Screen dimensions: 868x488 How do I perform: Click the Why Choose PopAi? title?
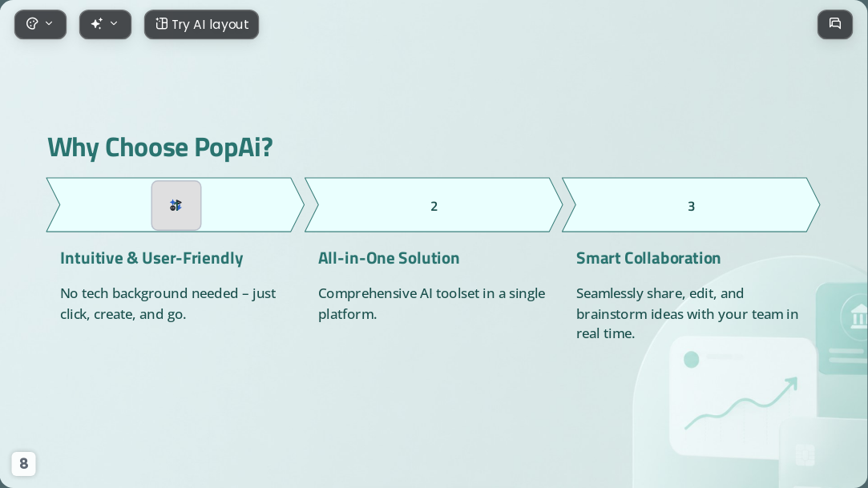pyautogui.click(x=160, y=147)
